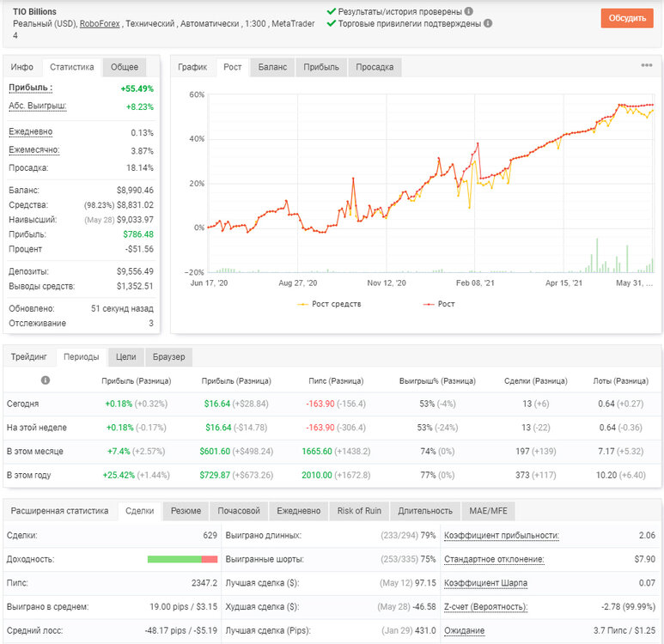The width and height of the screenshot is (664, 644).
Task: Click the TIO Billions title
Action: 34,12
